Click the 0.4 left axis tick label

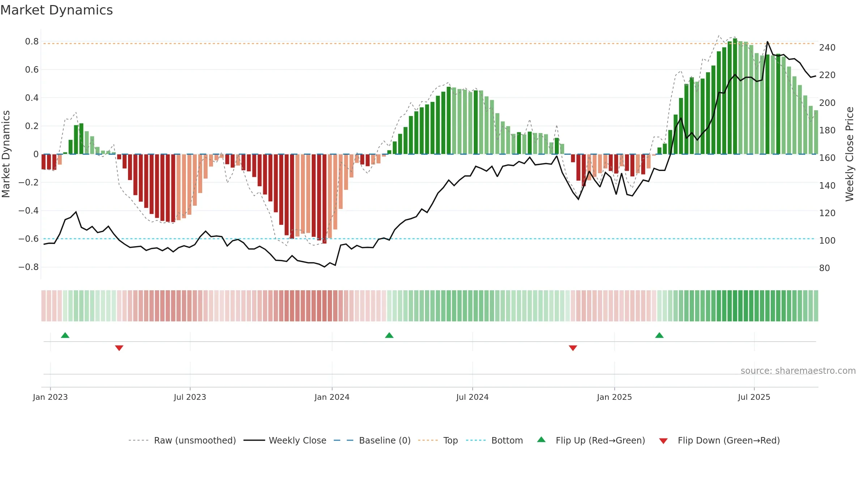(x=32, y=98)
